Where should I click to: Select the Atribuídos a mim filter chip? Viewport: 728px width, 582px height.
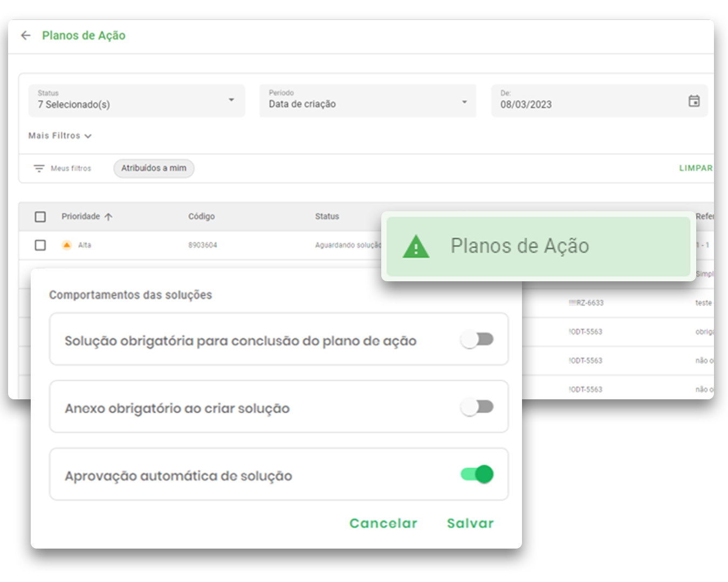(x=154, y=168)
